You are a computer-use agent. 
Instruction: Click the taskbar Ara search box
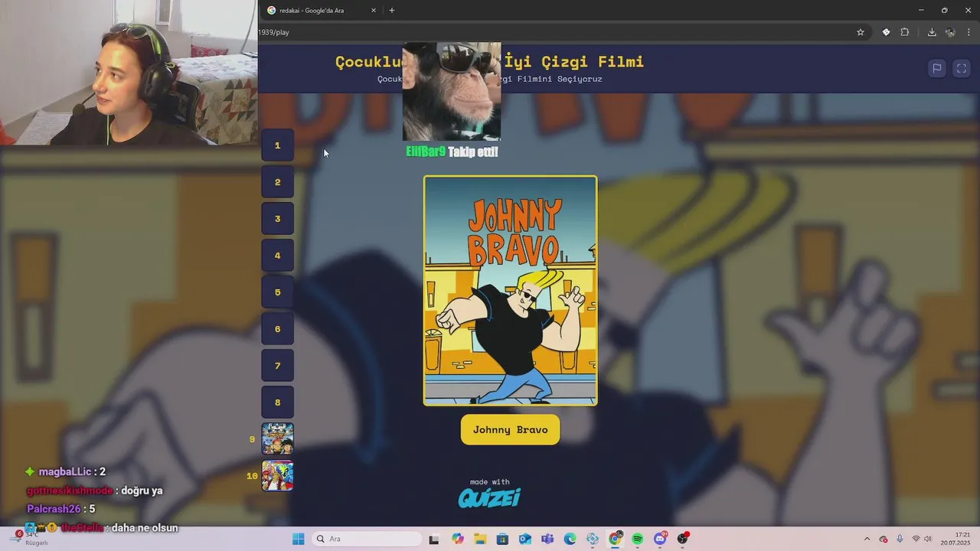[x=367, y=539]
